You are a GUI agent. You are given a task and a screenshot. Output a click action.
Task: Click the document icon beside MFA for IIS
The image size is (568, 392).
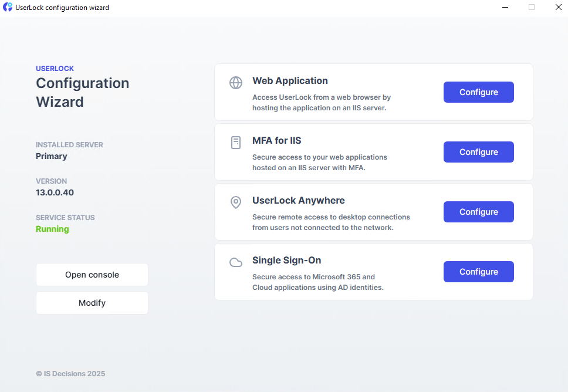click(x=236, y=143)
